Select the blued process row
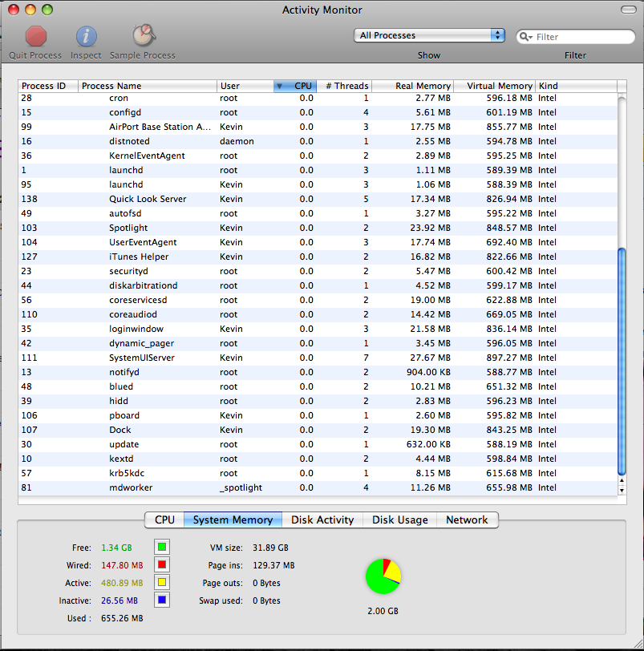 [318, 386]
